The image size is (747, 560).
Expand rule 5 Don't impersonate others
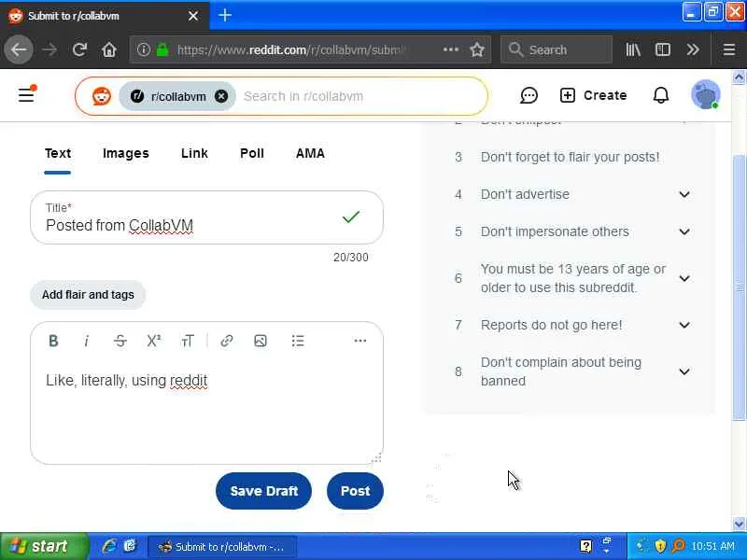point(684,231)
